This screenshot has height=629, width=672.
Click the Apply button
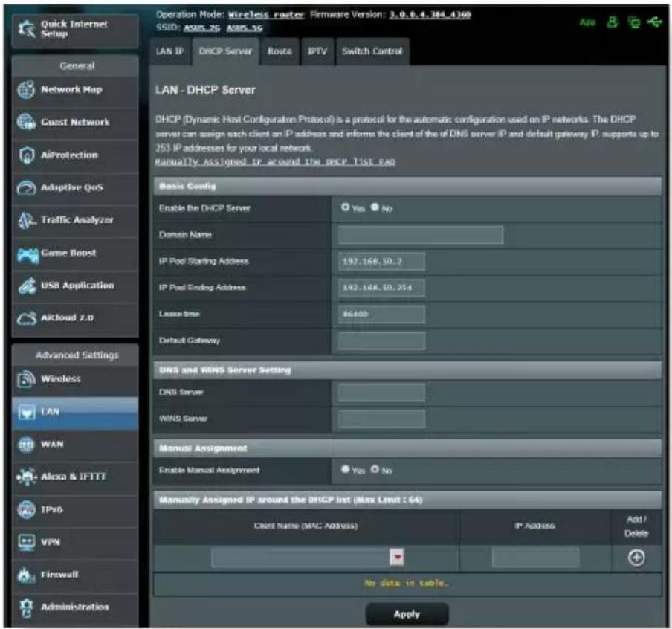coord(407,614)
